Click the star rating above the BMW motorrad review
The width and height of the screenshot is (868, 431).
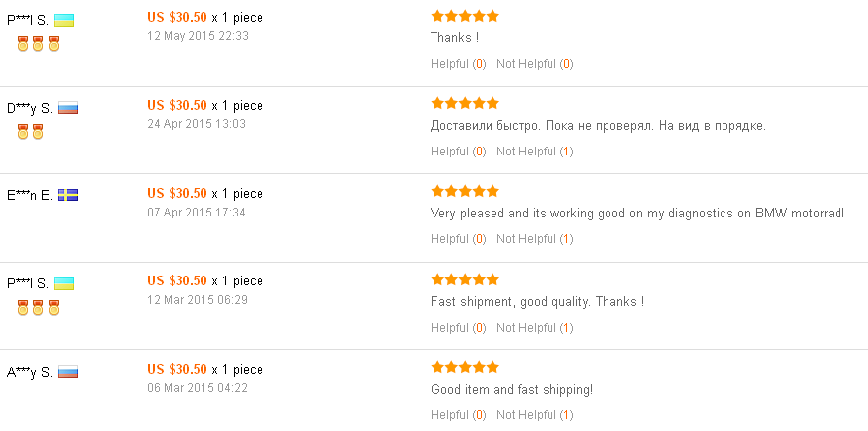click(465, 192)
